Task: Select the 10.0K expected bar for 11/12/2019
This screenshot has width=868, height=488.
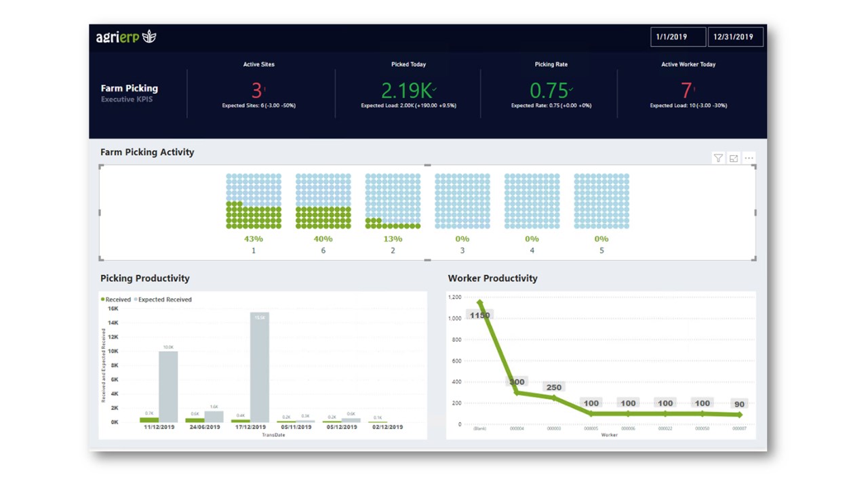Action: (x=168, y=387)
